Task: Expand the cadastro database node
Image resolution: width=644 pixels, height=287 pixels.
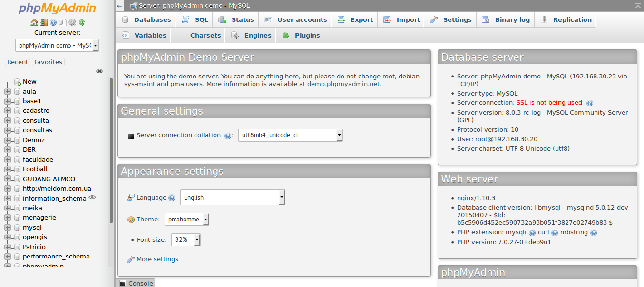Action: point(7,111)
